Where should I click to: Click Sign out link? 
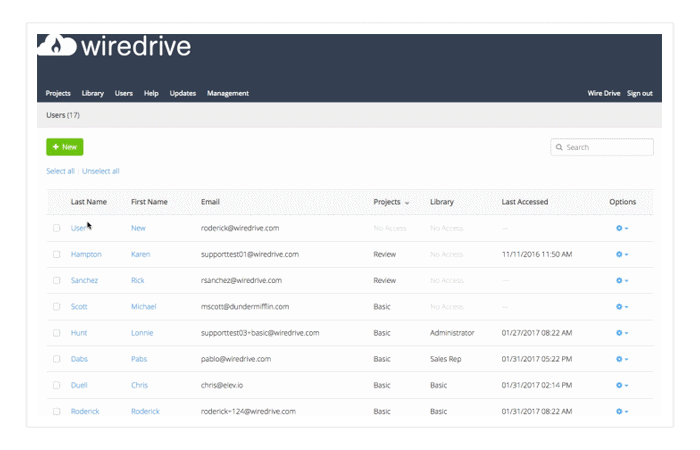(x=639, y=93)
